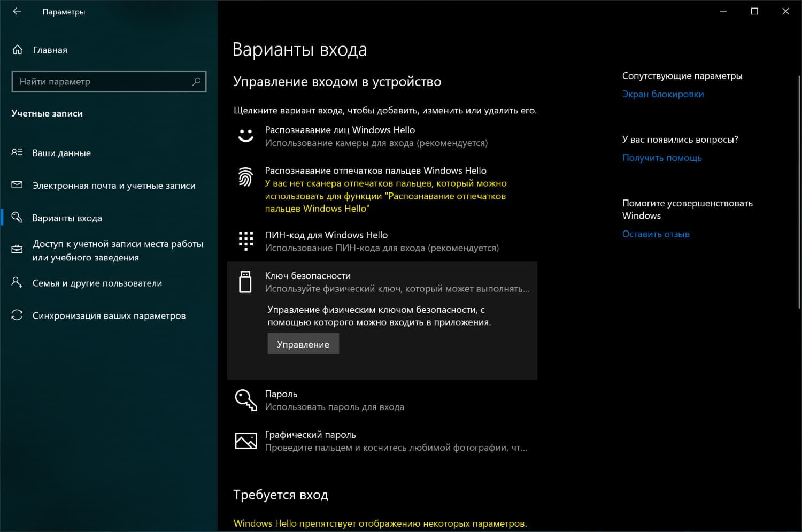Click the picture password image icon

coord(246,441)
